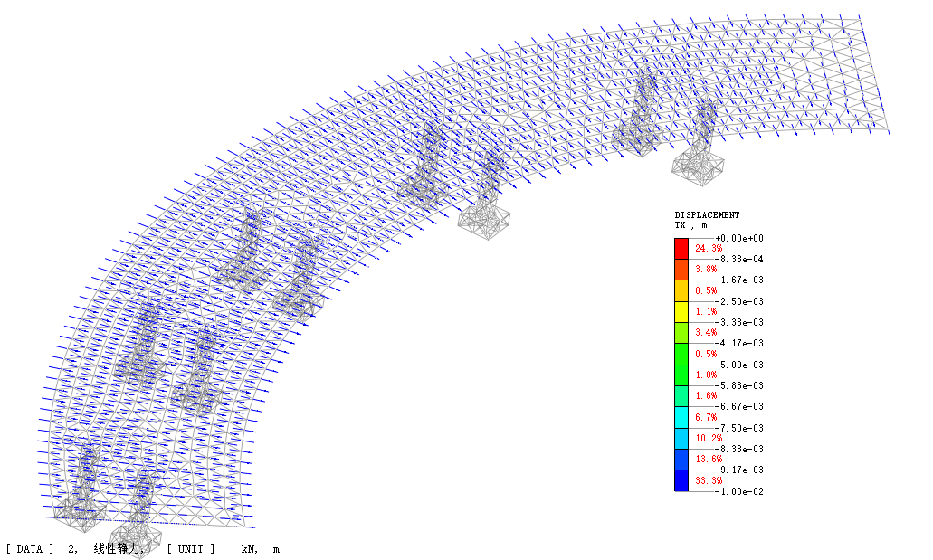Image resolution: width=933 pixels, height=560 pixels.
Task: Select the cyan 6.7% legend swatch
Action: [x=681, y=417]
